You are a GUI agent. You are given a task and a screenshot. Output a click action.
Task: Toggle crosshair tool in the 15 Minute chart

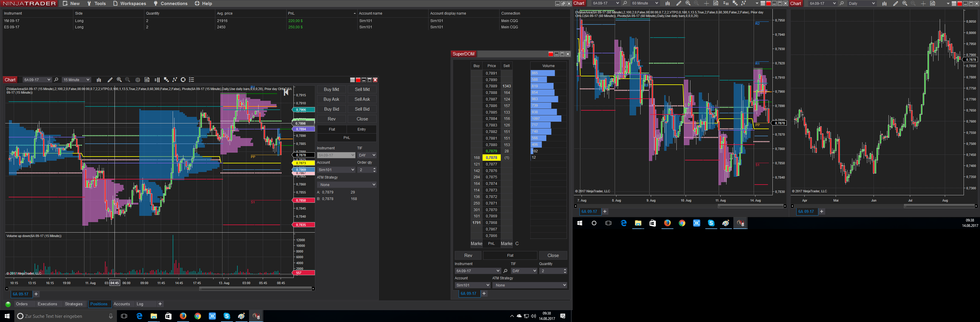point(138,80)
